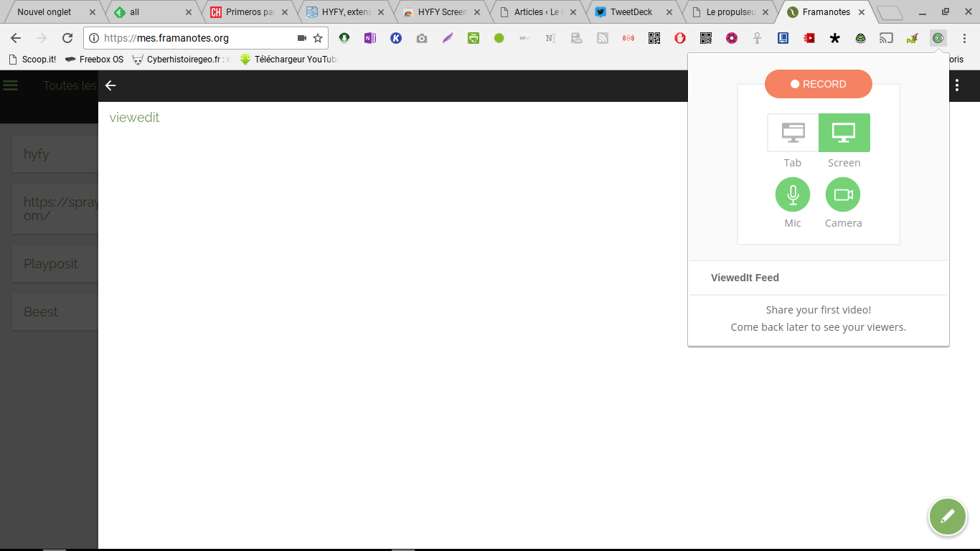
Task: Select Screen capture mode
Action: [x=844, y=133]
